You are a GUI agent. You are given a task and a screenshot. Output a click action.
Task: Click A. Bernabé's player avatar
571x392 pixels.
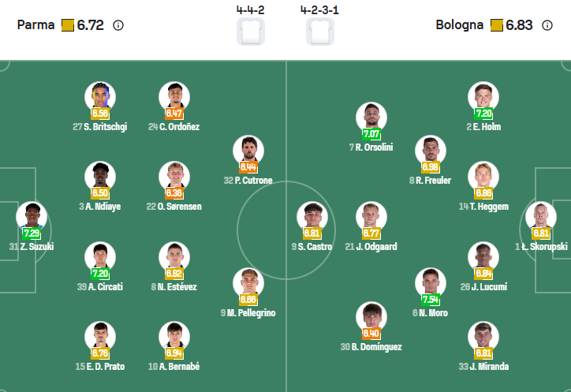click(174, 334)
